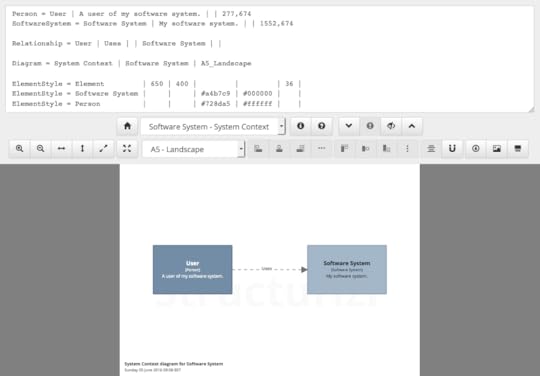
Task: Click the #a4b7c9 color value text
Action: click(x=216, y=94)
